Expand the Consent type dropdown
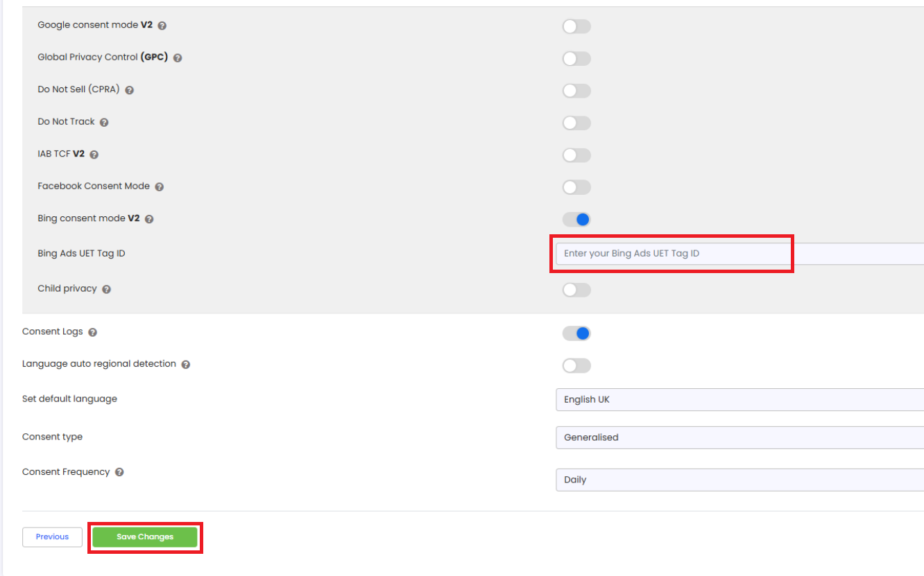Viewport: 924px width, 576px height. point(739,438)
